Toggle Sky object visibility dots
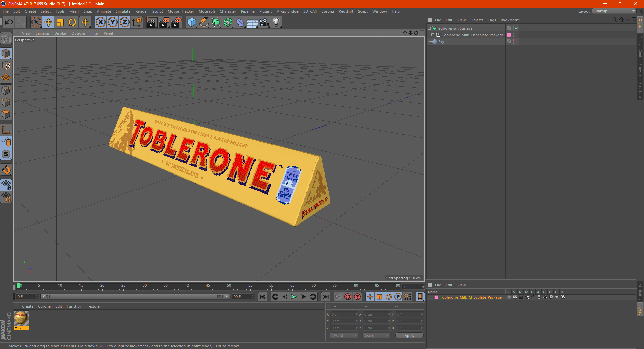The width and height of the screenshot is (644, 349). point(513,42)
